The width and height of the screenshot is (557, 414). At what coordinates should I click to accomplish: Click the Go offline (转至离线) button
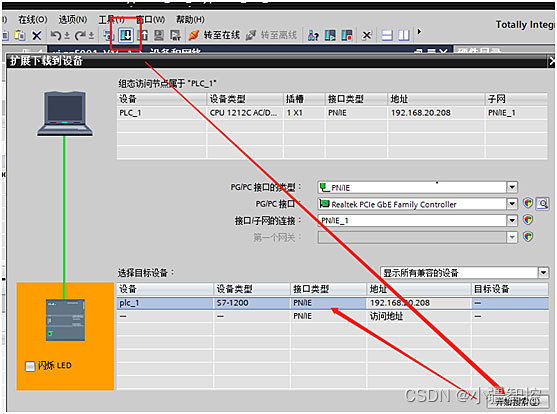(x=271, y=35)
